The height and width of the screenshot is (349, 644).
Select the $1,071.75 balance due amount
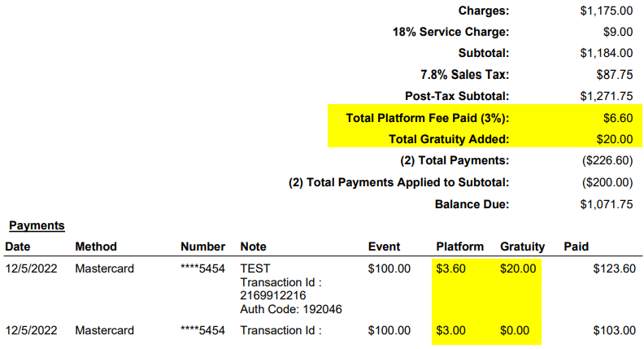coord(607,204)
